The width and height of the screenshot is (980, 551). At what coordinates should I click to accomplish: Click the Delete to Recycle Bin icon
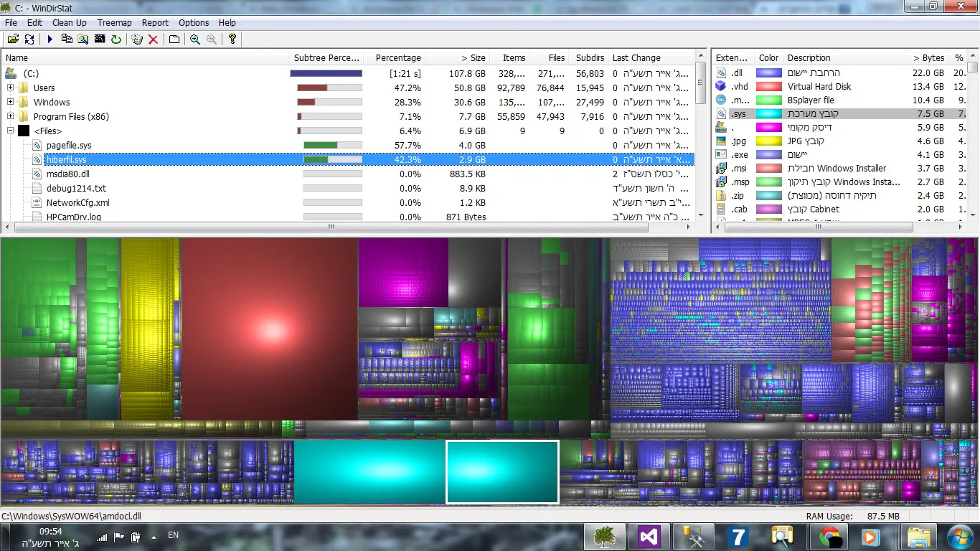coord(137,39)
